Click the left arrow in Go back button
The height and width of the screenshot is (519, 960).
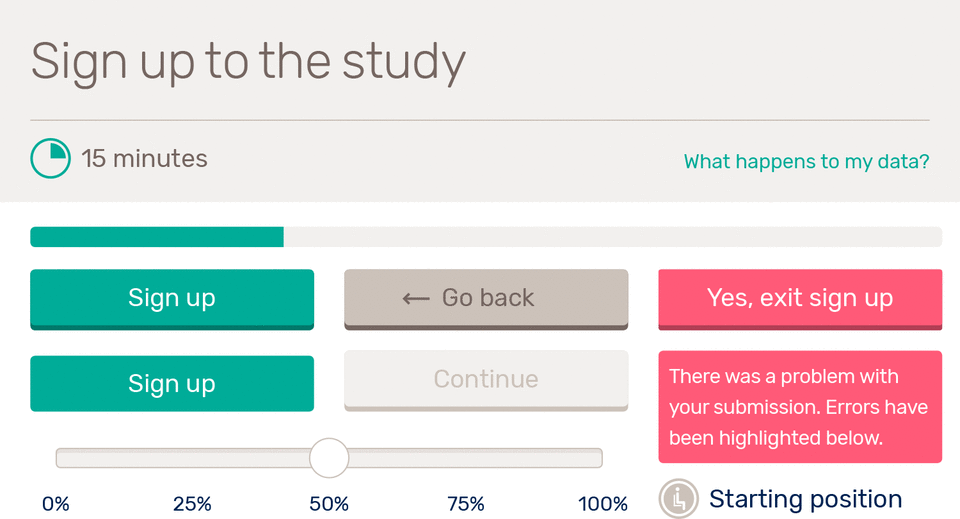(416, 299)
